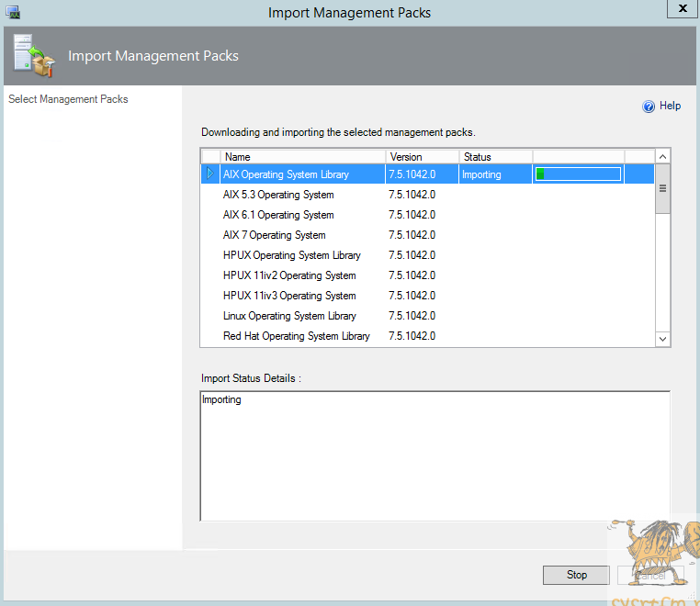Viewport: 700px width, 606px height.
Task: Sort list by Version column header
Action: pyautogui.click(x=422, y=157)
